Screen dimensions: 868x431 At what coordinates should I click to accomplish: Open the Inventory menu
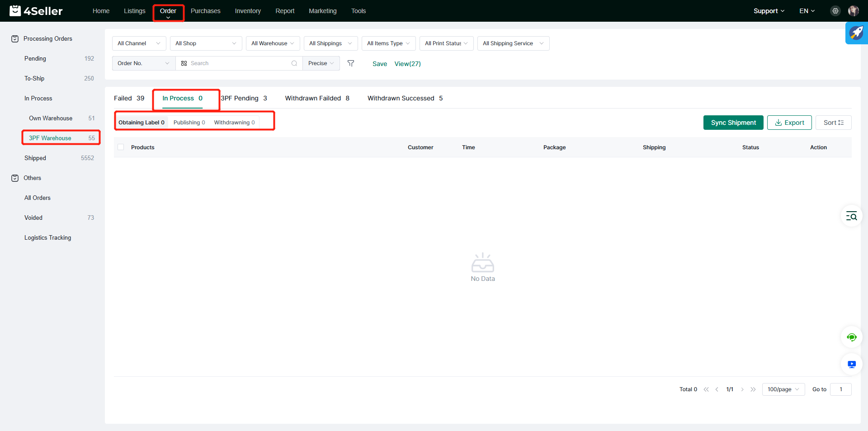click(248, 11)
